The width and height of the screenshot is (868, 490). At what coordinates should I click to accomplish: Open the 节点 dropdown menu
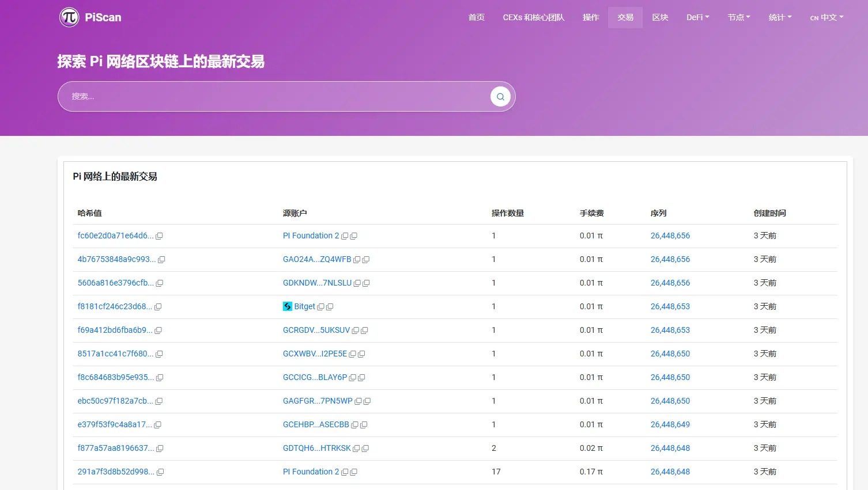[739, 17]
